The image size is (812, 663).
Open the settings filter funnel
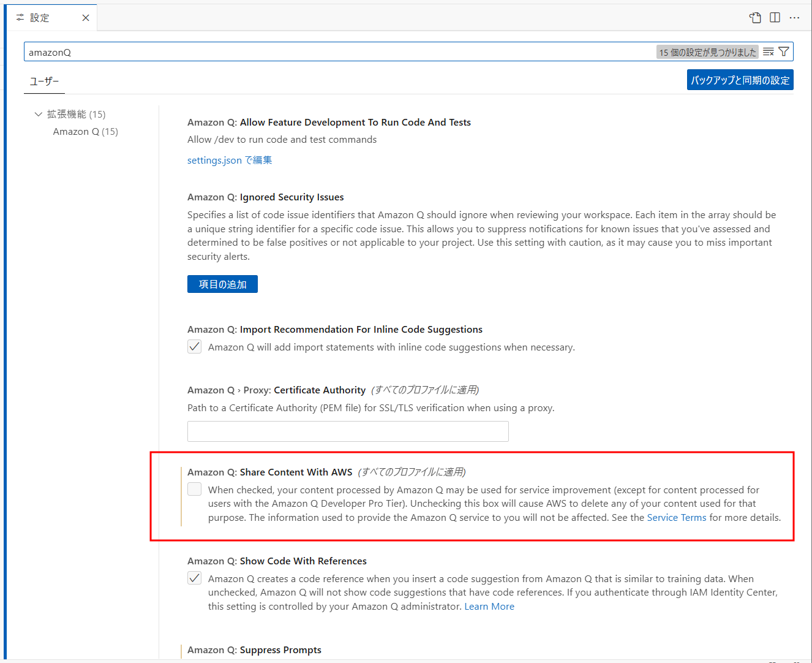tap(784, 52)
